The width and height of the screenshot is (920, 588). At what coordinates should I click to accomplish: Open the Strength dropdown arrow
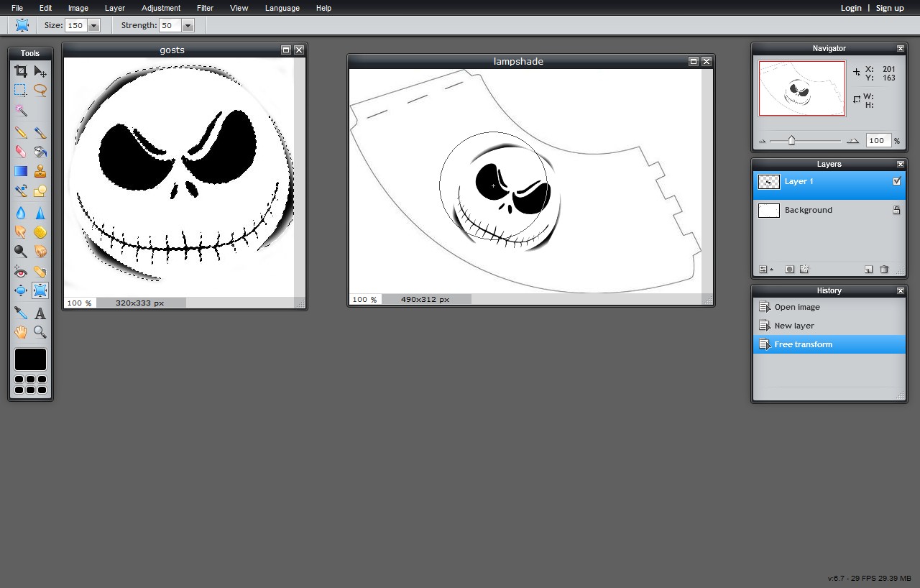click(188, 25)
